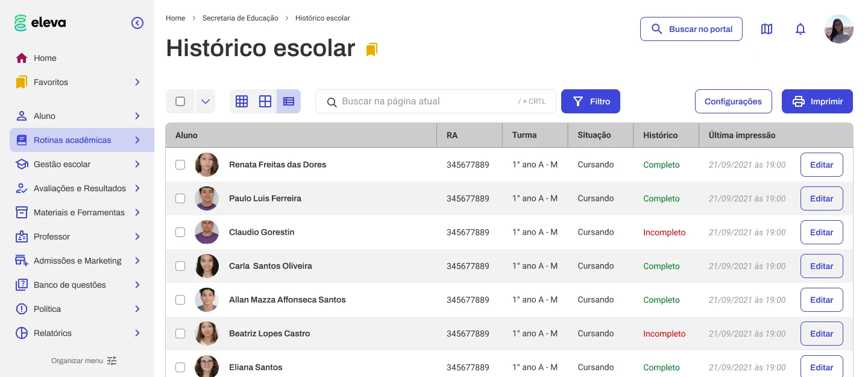Check the row for Beatriz Lopes Castro
The image size is (868, 377).
click(x=180, y=334)
